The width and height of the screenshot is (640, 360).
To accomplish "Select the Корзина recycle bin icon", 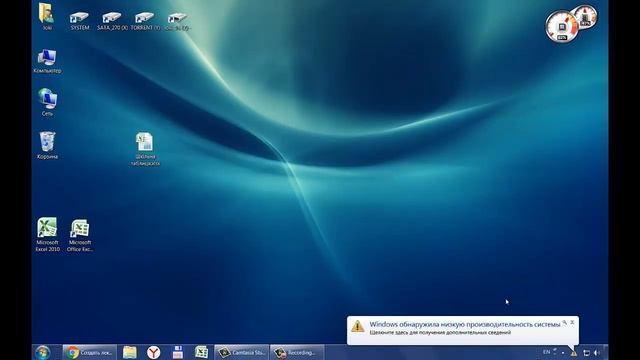I will (47, 145).
